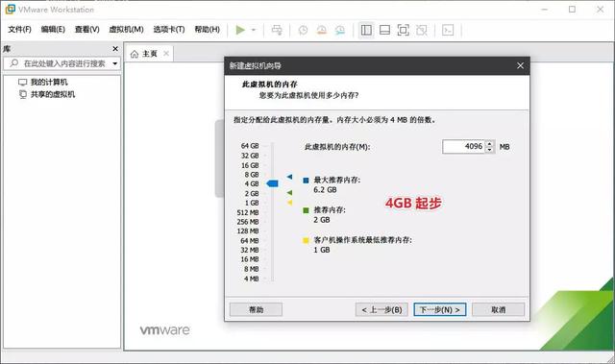
Task: Open the Snapshot Manager icon
Action: click(340, 30)
